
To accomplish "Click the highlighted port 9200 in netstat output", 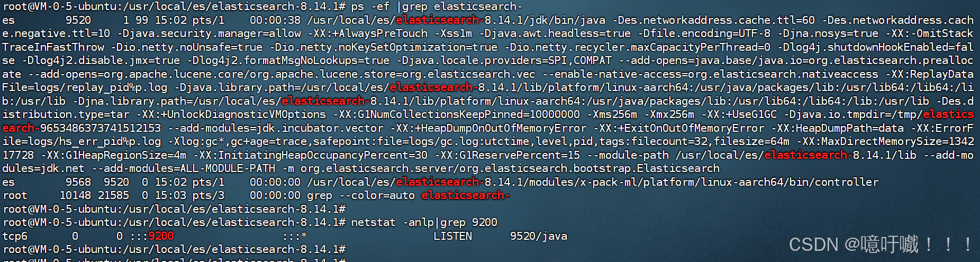I will tap(161, 236).
